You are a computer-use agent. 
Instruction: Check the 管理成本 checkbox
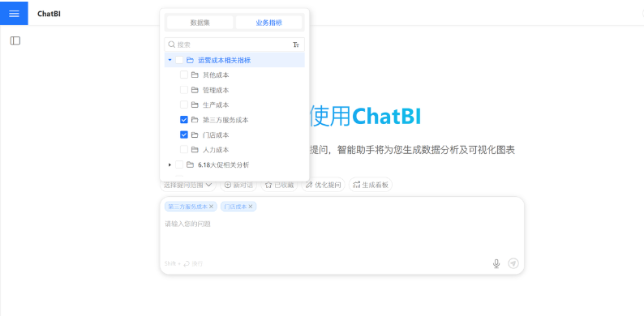coord(184,90)
